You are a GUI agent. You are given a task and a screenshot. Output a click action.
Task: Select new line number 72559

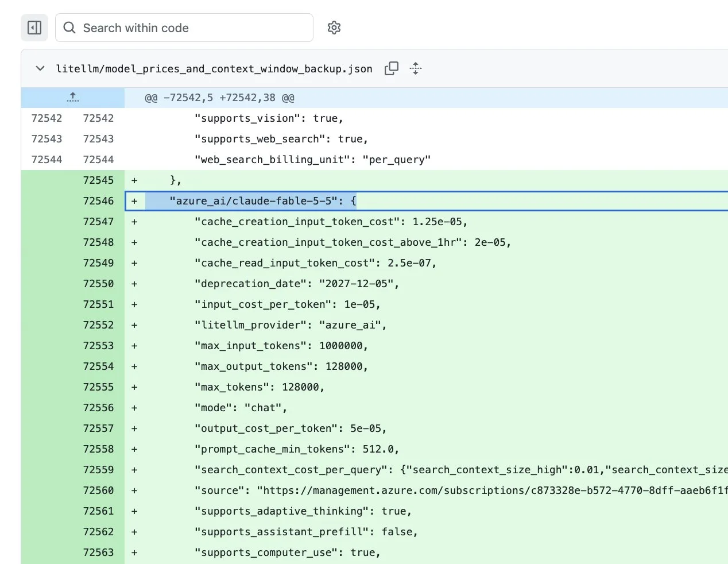[x=98, y=470]
